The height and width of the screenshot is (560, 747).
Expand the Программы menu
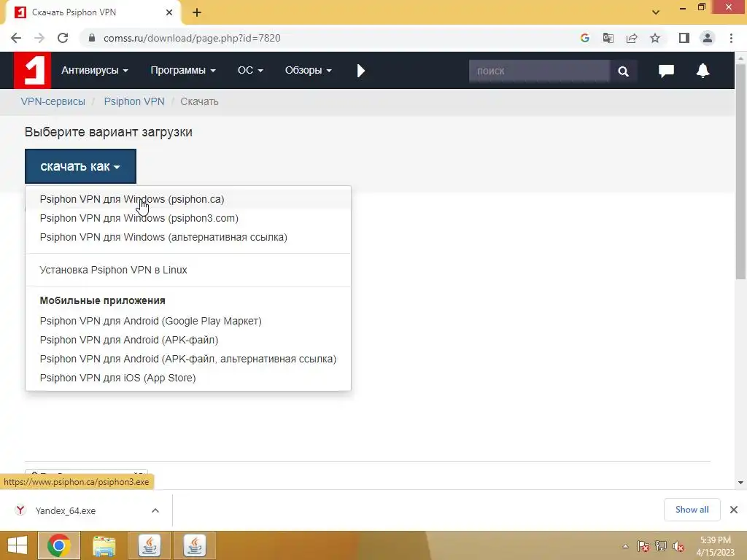(183, 71)
